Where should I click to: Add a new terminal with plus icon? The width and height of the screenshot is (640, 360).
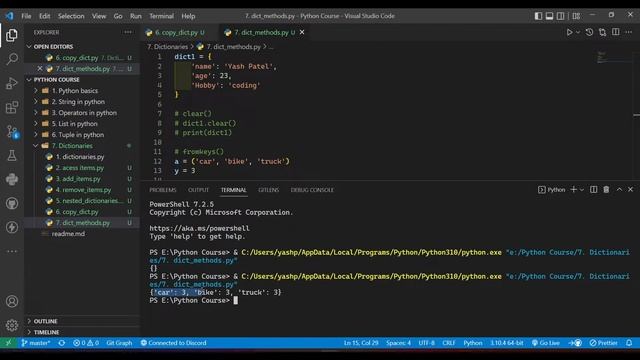pos(573,190)
